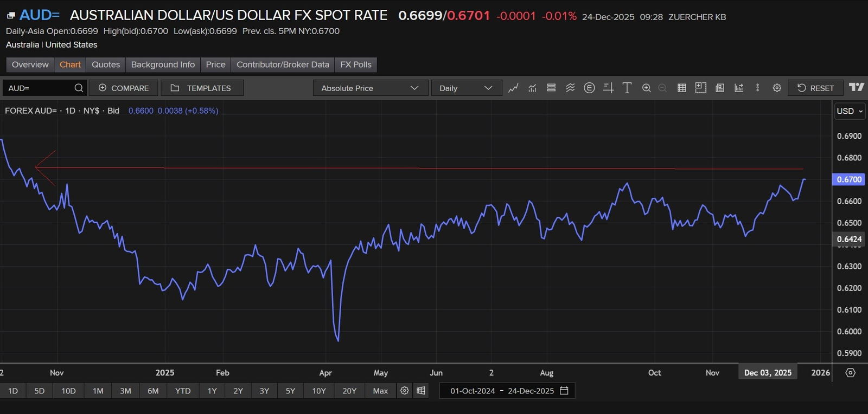The height and width of the screenshot is (414, 868).
Task: Switch to the Overview tab
Action: pyautogui.click(x=30, y=64)
